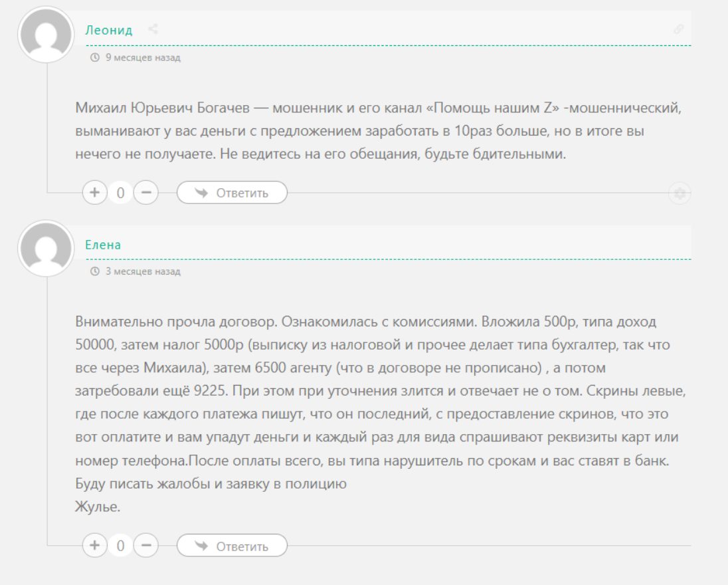Click the '3 месяцев назад' timestamp

pos(143,272)
